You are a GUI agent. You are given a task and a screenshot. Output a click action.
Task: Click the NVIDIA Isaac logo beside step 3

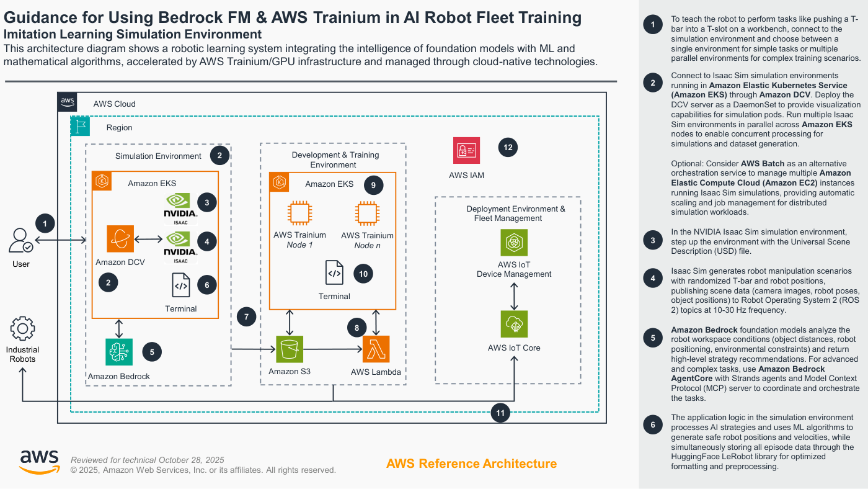[x=181, y=209]
